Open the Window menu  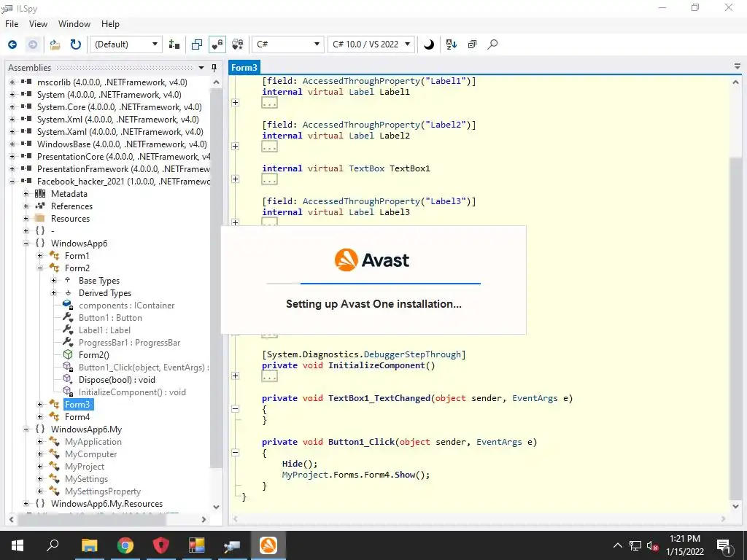pyautogui.click(x=74, y=24)
